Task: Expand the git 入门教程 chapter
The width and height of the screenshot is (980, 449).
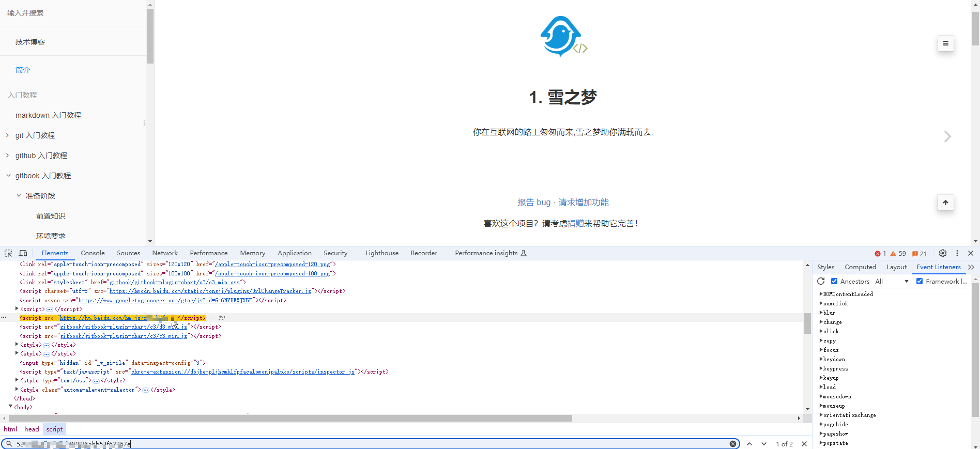Action: [8, 135]
